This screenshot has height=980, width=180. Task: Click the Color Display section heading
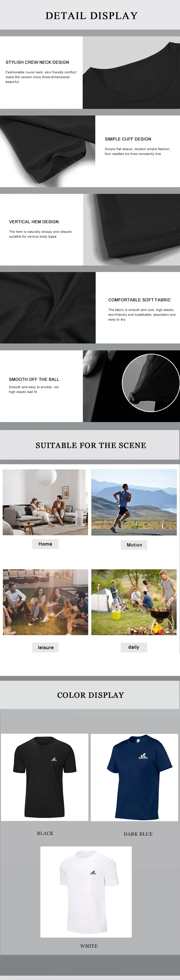tap(90, 695)
